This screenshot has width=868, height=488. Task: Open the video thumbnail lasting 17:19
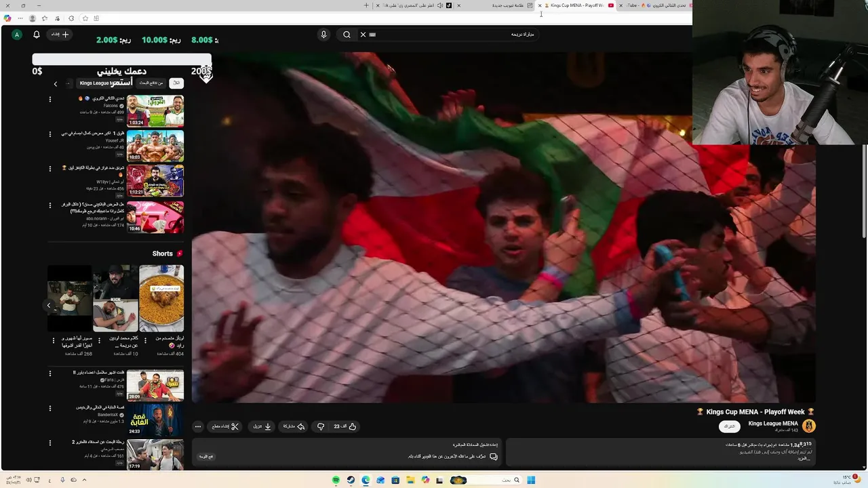point(155,455)
